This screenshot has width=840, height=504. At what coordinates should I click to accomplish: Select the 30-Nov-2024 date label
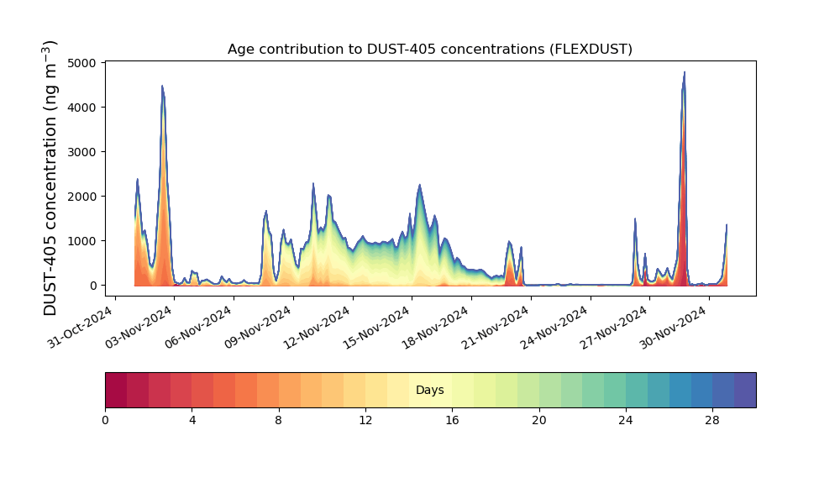pos(674,327)
